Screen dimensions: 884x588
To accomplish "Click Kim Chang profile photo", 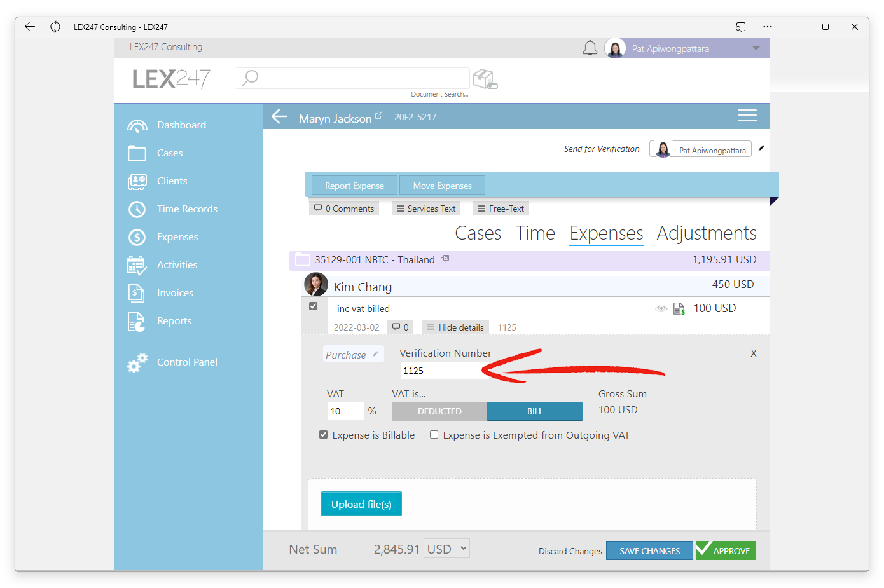I will click(316, 285).
